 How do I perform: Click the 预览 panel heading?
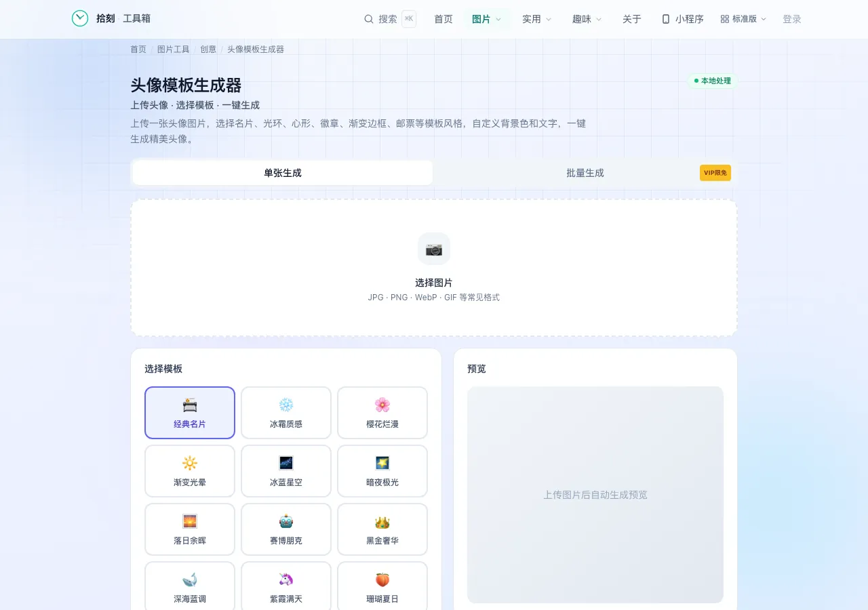click(x=477, y=369)
